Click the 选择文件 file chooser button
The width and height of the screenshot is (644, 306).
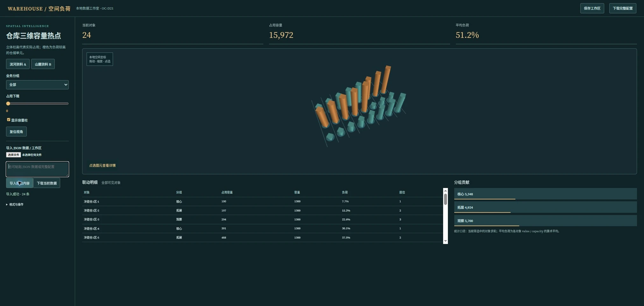point(13,155)
